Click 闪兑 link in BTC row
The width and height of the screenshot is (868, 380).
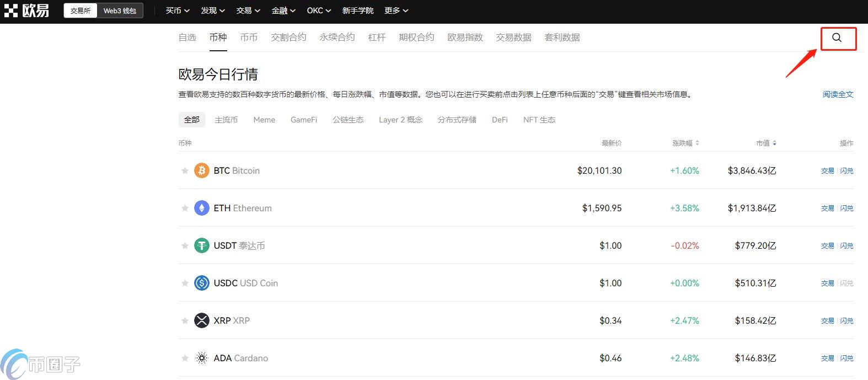(x=846, y=171)
